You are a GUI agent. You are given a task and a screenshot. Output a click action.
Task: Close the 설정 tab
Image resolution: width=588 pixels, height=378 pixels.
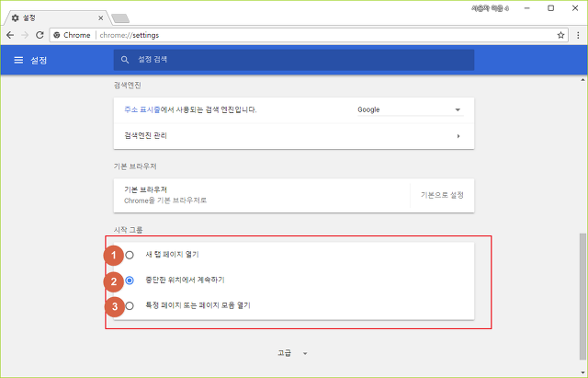100,18
